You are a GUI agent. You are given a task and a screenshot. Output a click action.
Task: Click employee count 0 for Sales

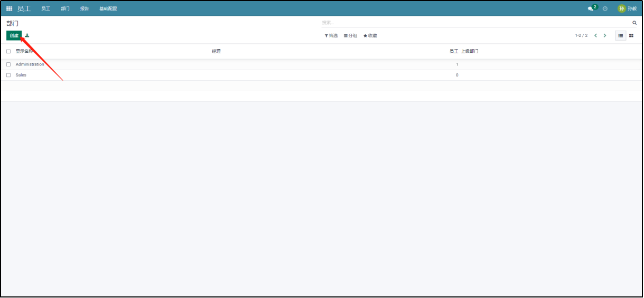pyautogui.click(x=457, y=75)
